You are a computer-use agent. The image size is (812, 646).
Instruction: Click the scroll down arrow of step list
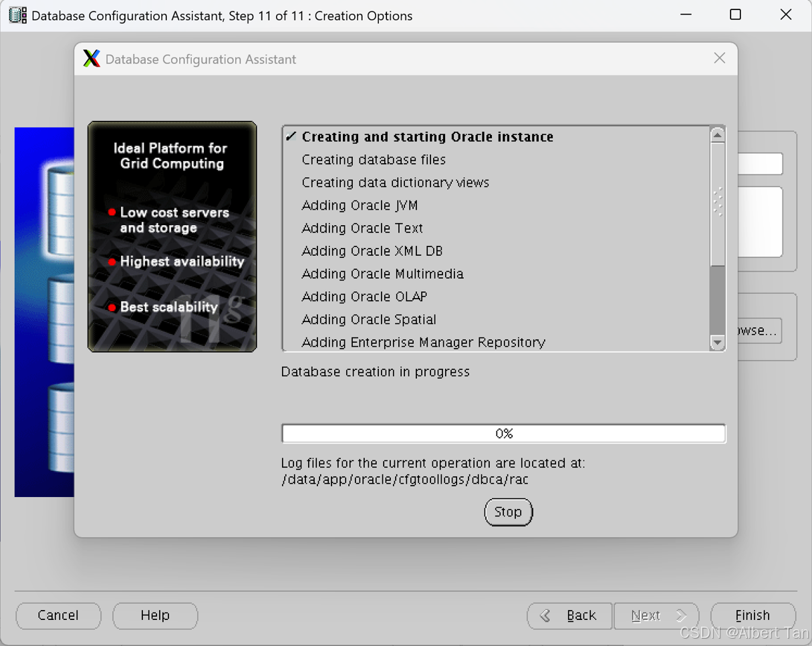tap(718, 343)
